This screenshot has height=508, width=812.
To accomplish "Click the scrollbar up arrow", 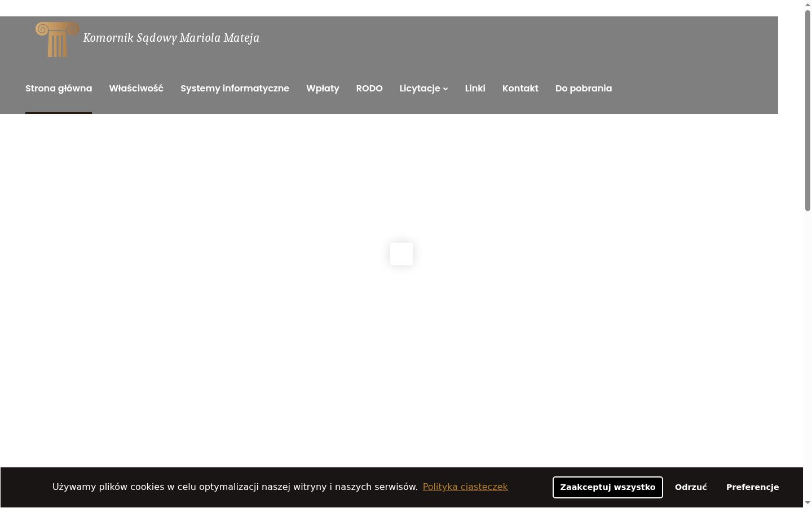I will tap(807, 5).
